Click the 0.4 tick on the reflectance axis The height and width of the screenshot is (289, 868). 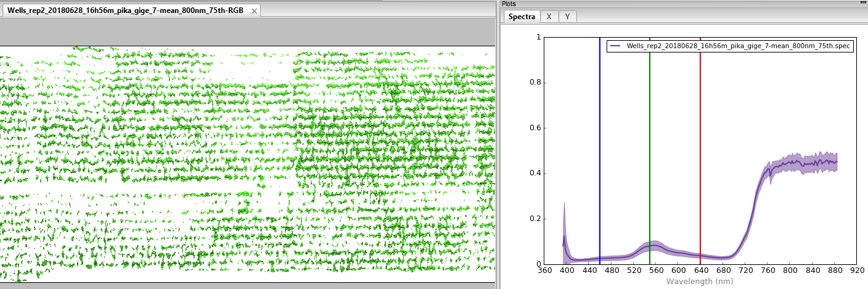coord(536,173)
